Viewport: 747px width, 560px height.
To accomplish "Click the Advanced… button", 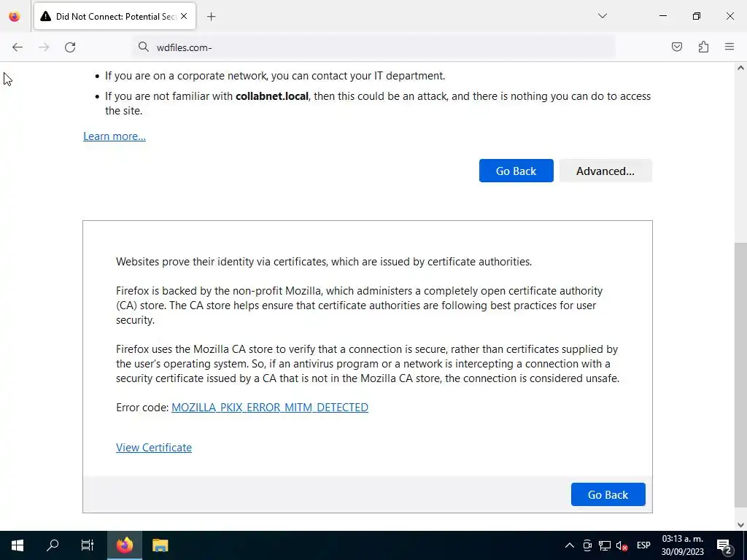I will [605, 171].
